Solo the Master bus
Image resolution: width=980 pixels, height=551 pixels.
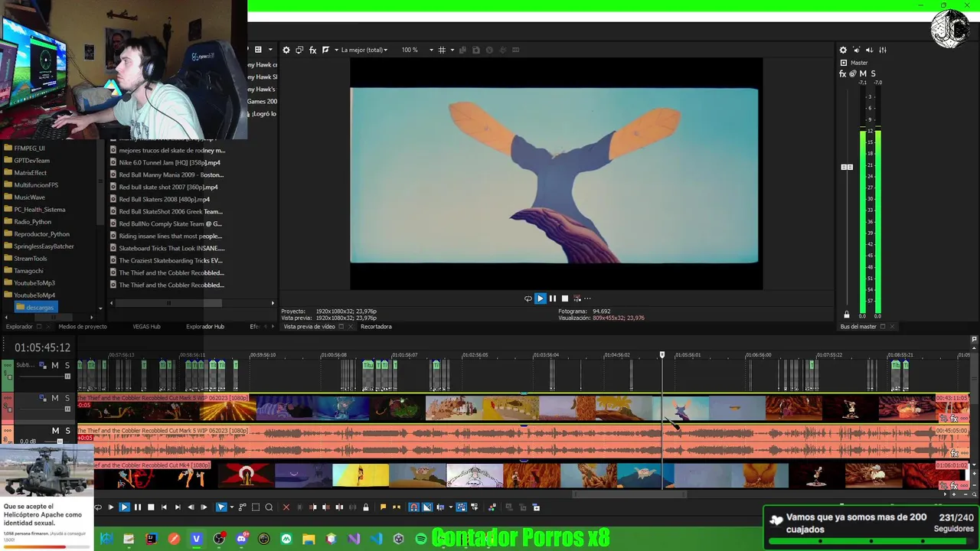[873, 74]
